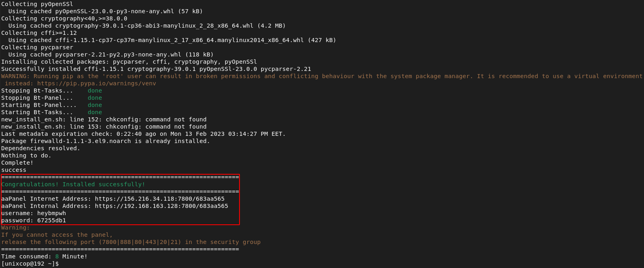Click the line 152 chkconfig error line
Screen dimensions: 644x268
[104, 119]
